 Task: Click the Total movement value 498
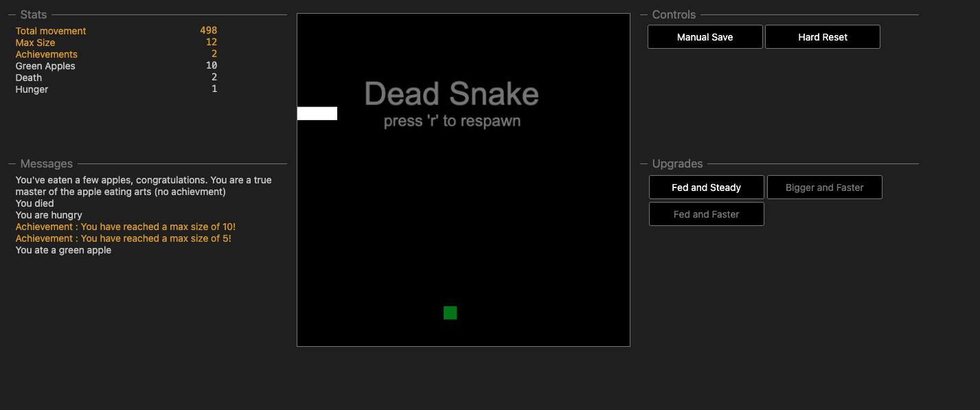[x=209, y=30]
